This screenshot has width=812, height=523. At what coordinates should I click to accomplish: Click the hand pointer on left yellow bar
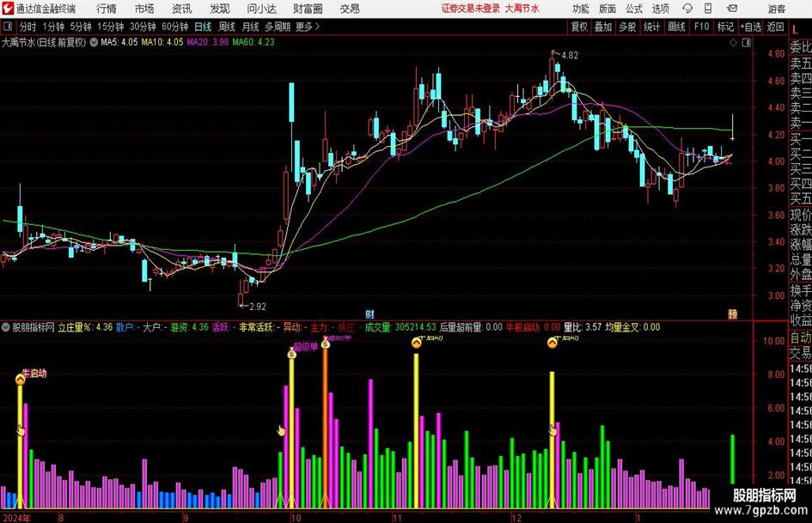point(21,430)
